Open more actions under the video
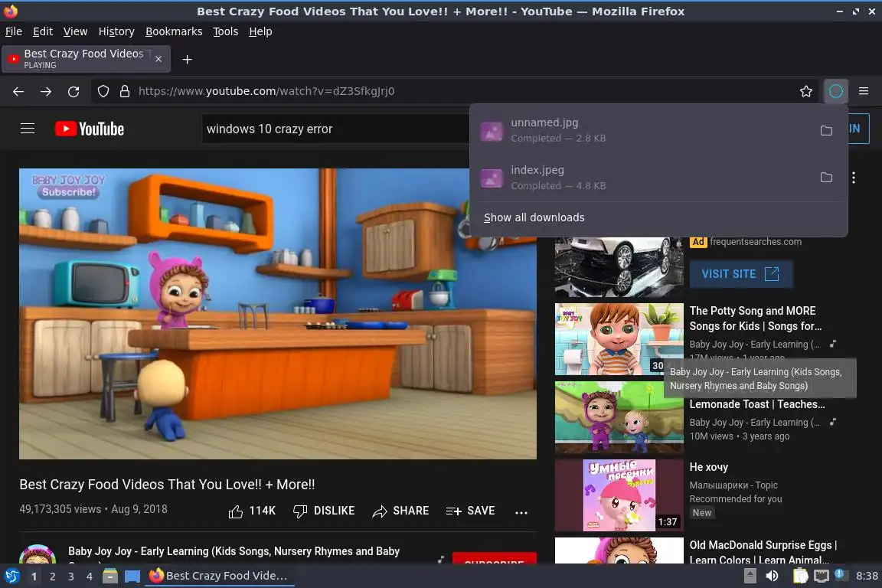This screenshot has height=588, width=882. click(x=521, y=512)
